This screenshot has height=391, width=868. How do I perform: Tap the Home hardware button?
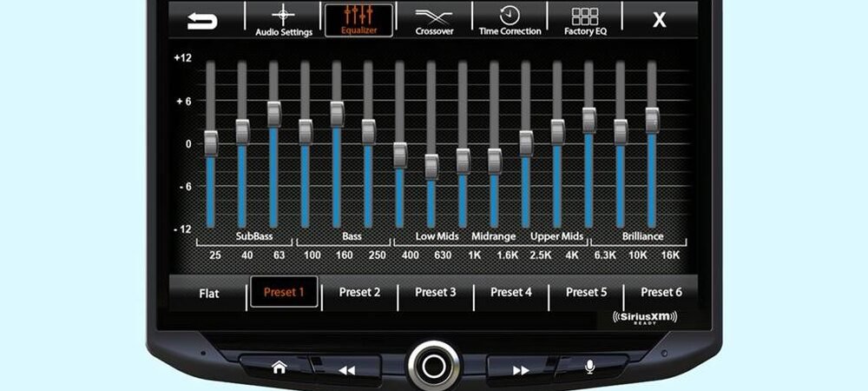279,368
